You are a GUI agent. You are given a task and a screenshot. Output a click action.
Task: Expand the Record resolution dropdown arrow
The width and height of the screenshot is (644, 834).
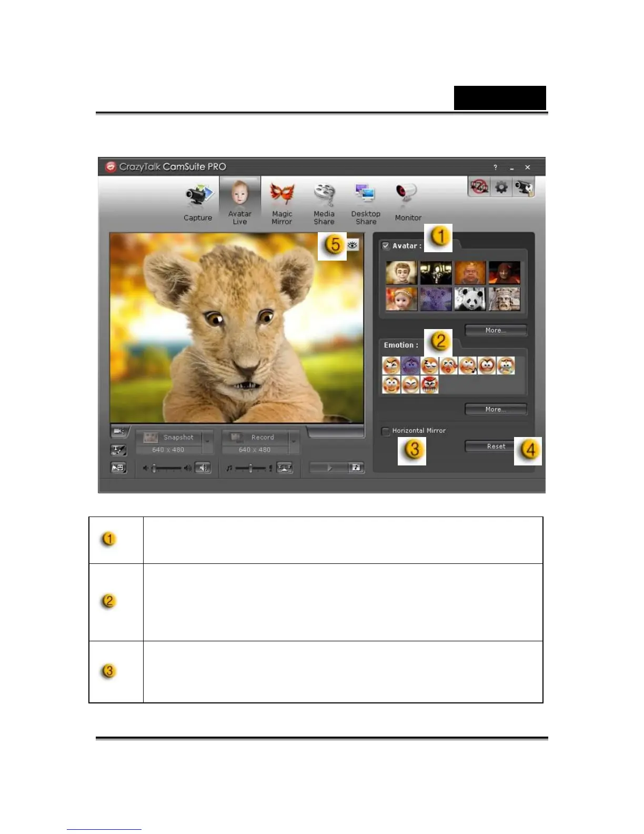pyautogui.click(x=294, y=442)
